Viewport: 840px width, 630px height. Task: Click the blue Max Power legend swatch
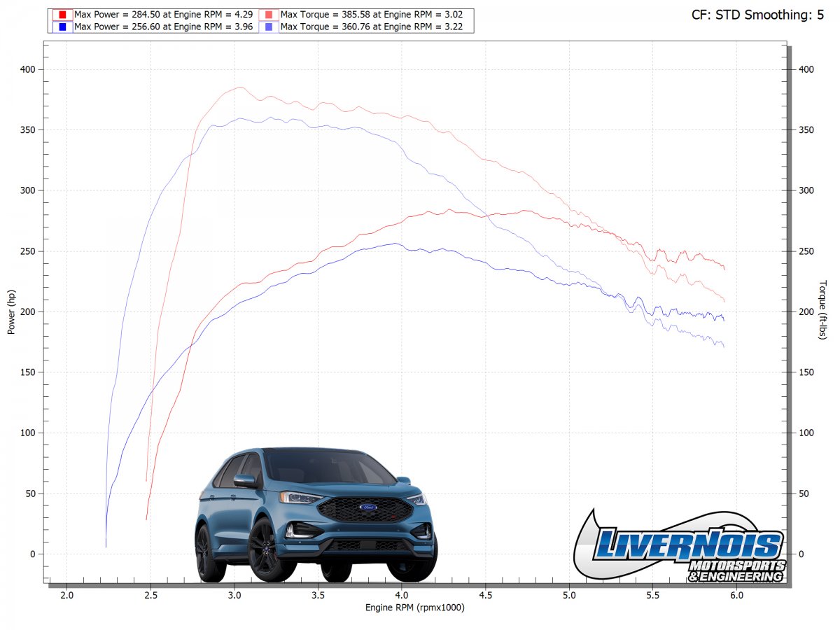click(62, 27)
